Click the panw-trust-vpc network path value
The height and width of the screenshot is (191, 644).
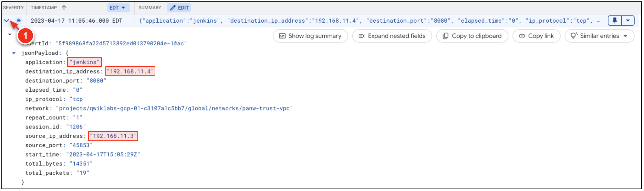tap(174, 109)
